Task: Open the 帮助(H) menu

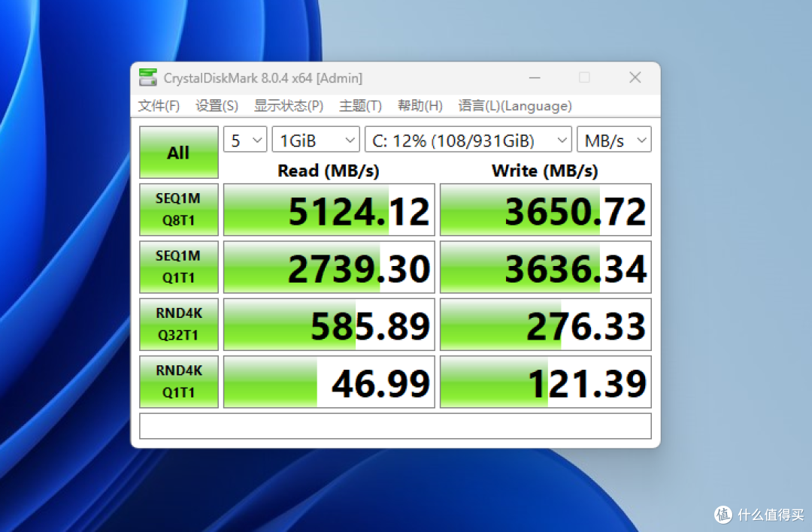Action: [x=420, y=106]
